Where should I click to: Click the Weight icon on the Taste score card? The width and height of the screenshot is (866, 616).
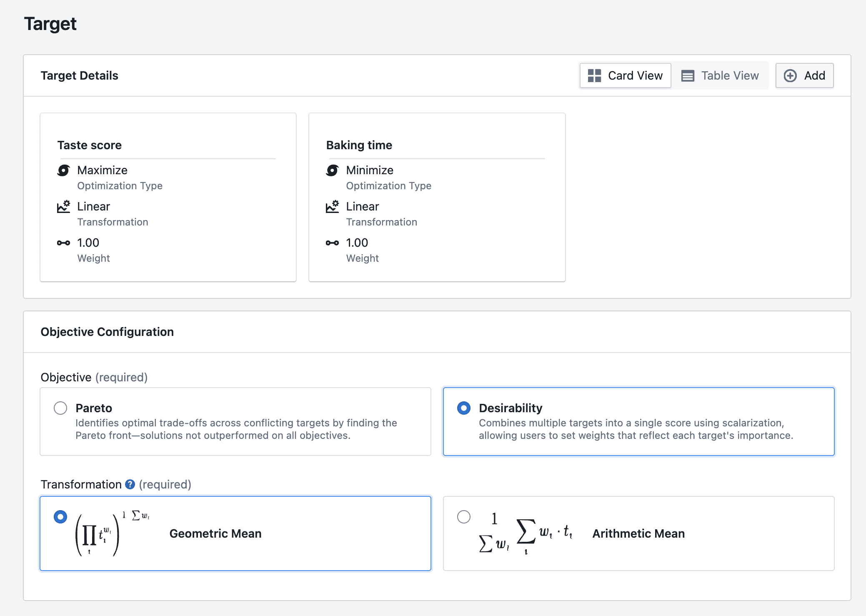(63, 243)
